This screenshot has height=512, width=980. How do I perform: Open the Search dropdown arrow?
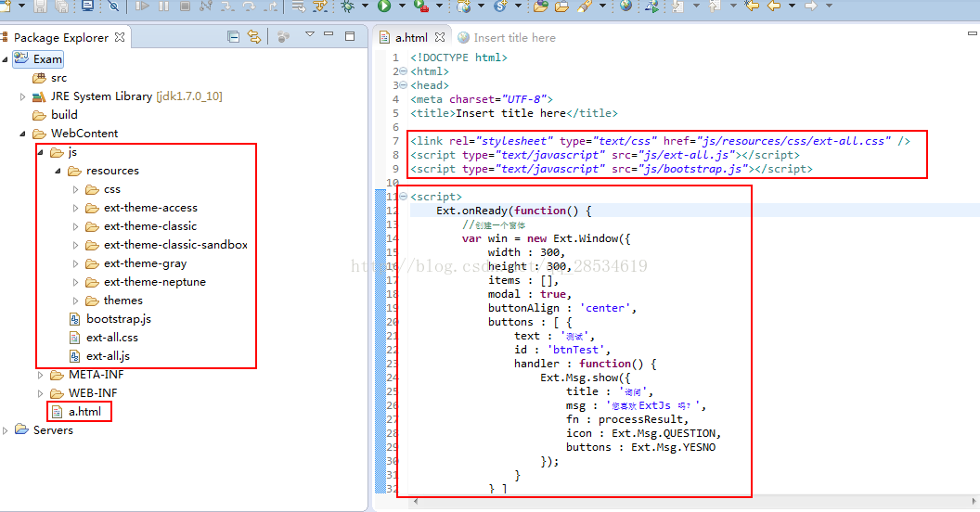pos(602,6)
